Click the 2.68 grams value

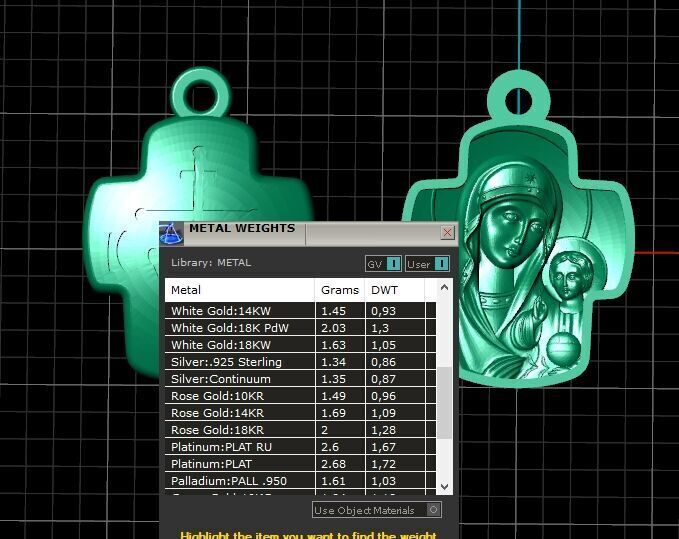coord(333,464)
